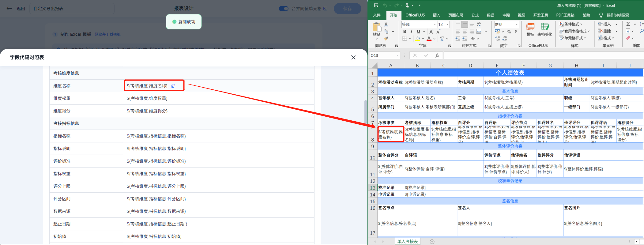Click the Insert Function fx icon
Viewport: 644px width, 245px height.
tap(437, 55)
